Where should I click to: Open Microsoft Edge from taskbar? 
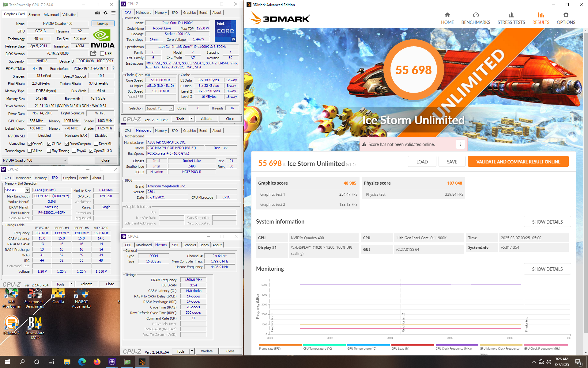tap(82, 362)
